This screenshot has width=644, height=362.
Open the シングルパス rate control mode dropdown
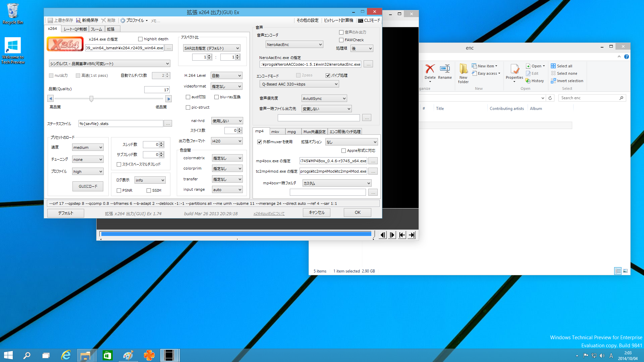click(110, 64)
